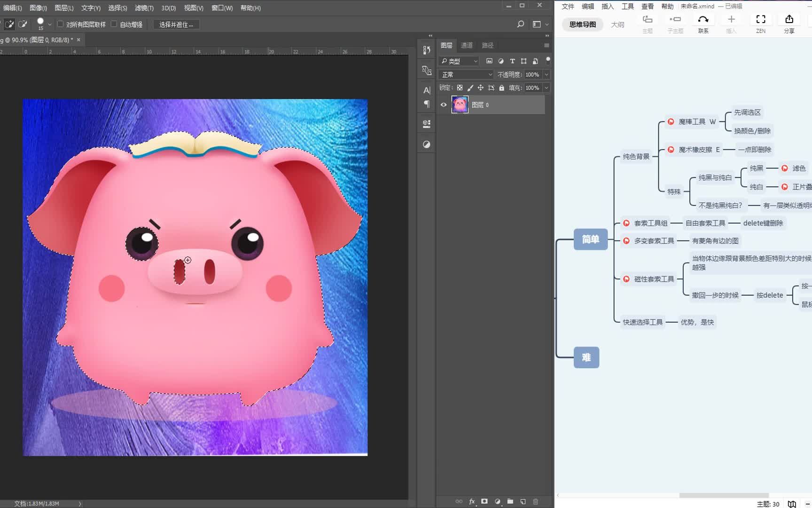Open the fx layer style icon
The image size is (812, 508).
(x=472, y=501)
